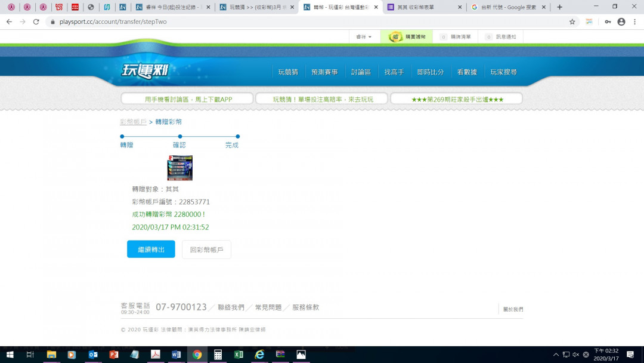
Task: Click the 繼續轉出 button
Action: (151, 249)
